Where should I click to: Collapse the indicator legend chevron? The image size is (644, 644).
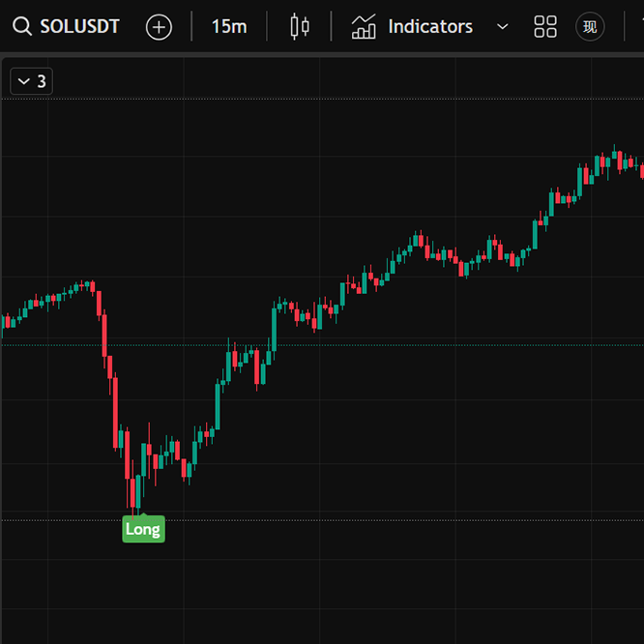[x=24, y=81]
